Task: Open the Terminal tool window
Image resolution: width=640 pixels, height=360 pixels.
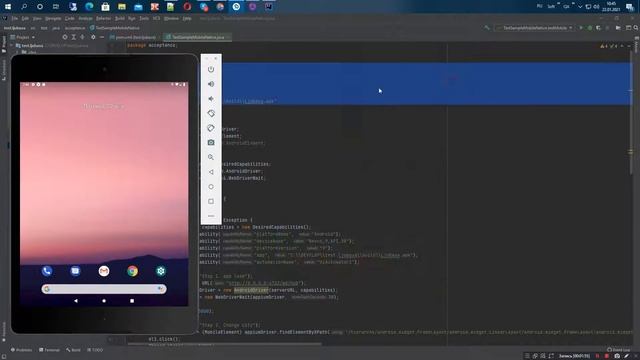Action: (49, 350)
